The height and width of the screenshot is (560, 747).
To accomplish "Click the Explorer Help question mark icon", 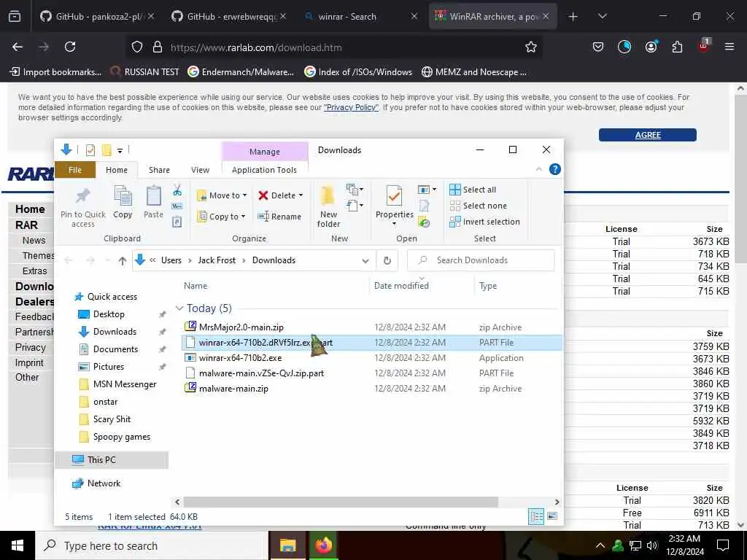I will pyautogui.click(x=555, y=169).
